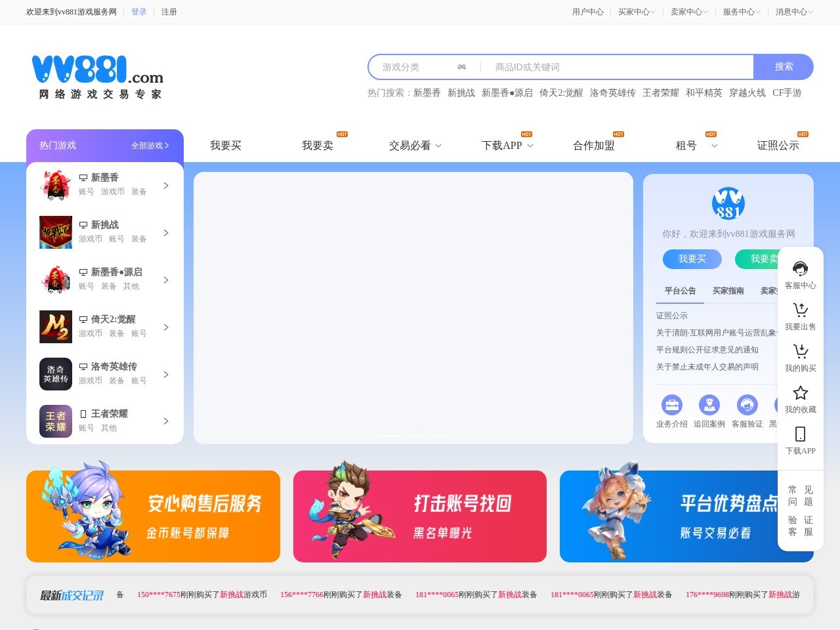
Task: Click 全部游戏 link
Action: [150, 146]
